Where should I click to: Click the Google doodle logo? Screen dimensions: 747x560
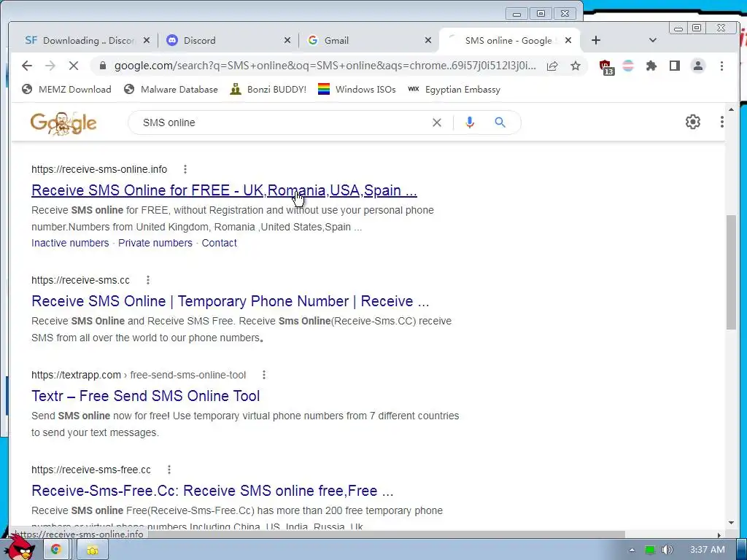(x=63, y=123)
